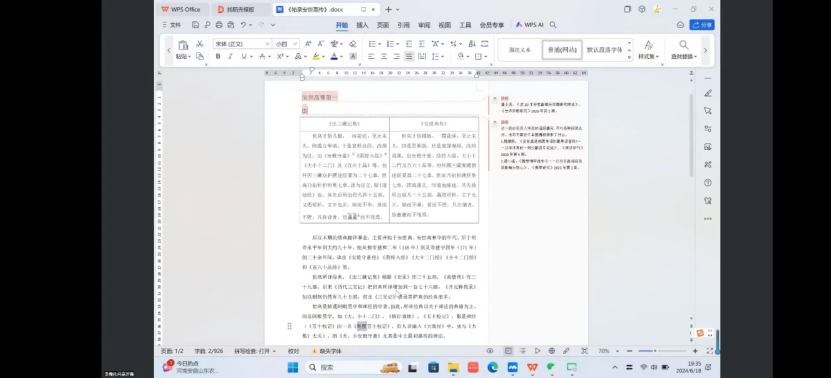
Task: Open the font size dropdown
Action: pyautogui.click(x=286, y=43)
